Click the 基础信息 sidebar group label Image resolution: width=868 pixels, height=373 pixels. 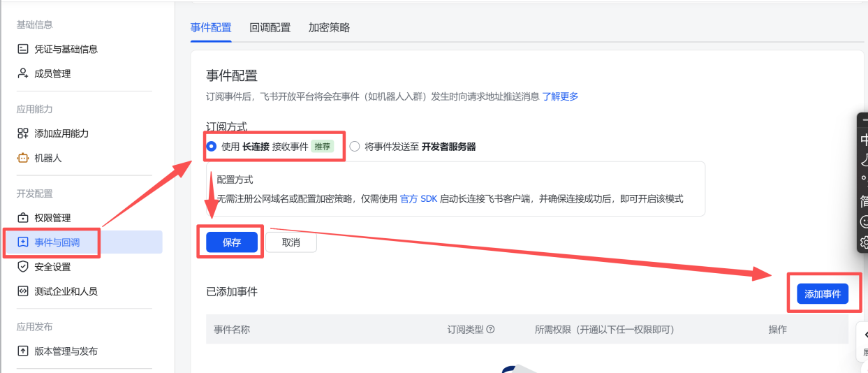tap(35, 25)
